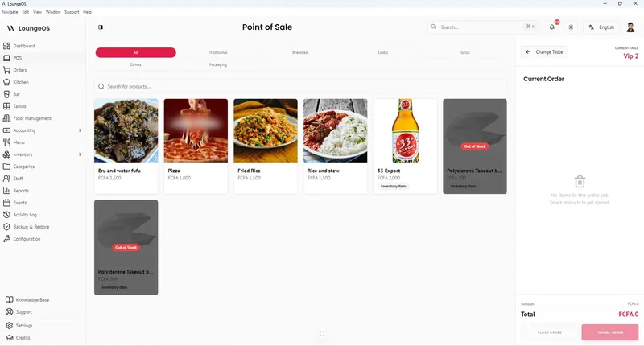Image resolution: width=644 pixels, height=346 pixels.
Task: Open the Kitchen chef hat icon
Action: tap(6, 82)
